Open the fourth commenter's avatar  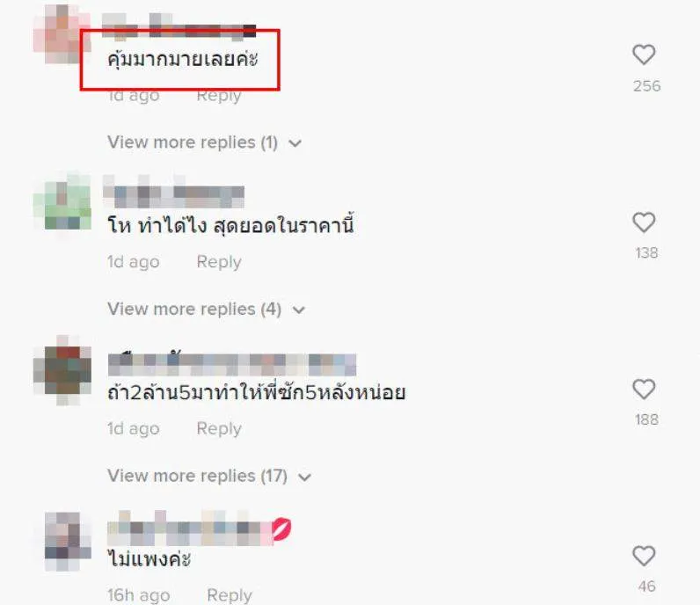point(68,541)
